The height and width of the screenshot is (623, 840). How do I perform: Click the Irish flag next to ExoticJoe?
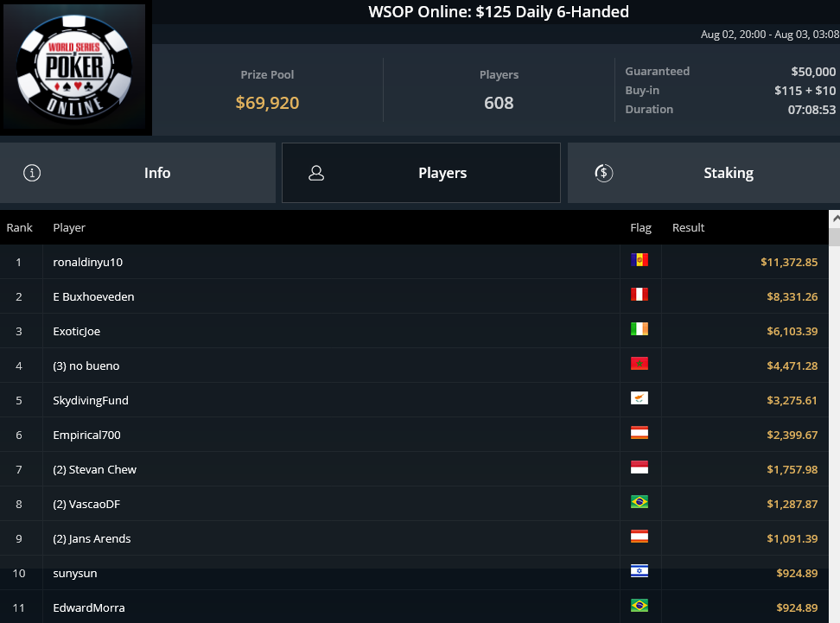point(640,329)
